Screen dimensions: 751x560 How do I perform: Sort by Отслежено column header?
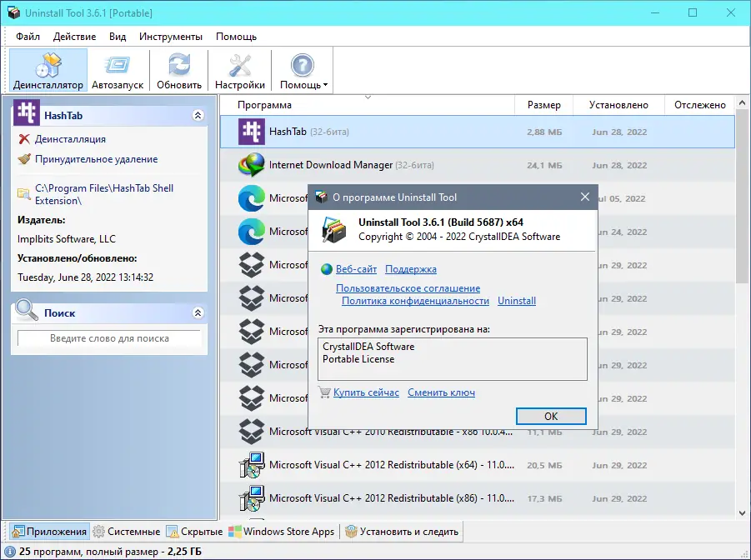(700, 105)
